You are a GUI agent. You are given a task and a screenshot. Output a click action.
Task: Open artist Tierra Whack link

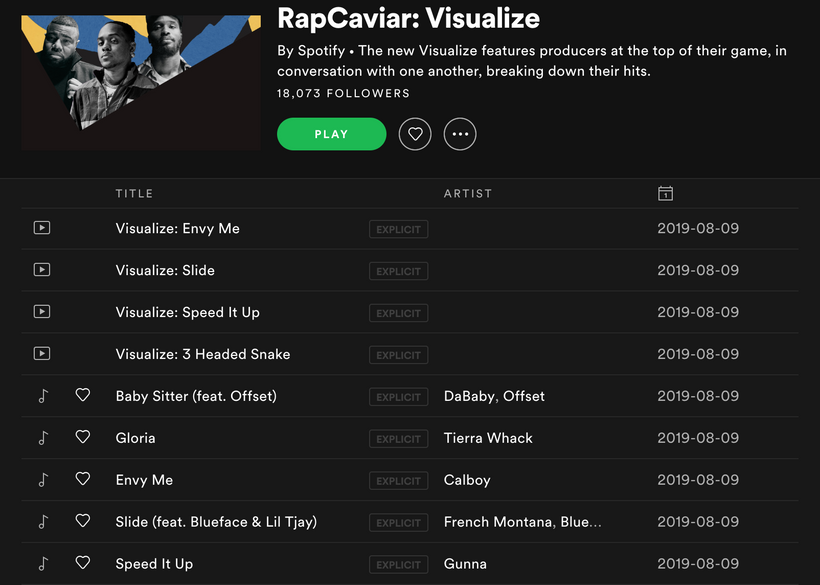(x=488, y=438)
